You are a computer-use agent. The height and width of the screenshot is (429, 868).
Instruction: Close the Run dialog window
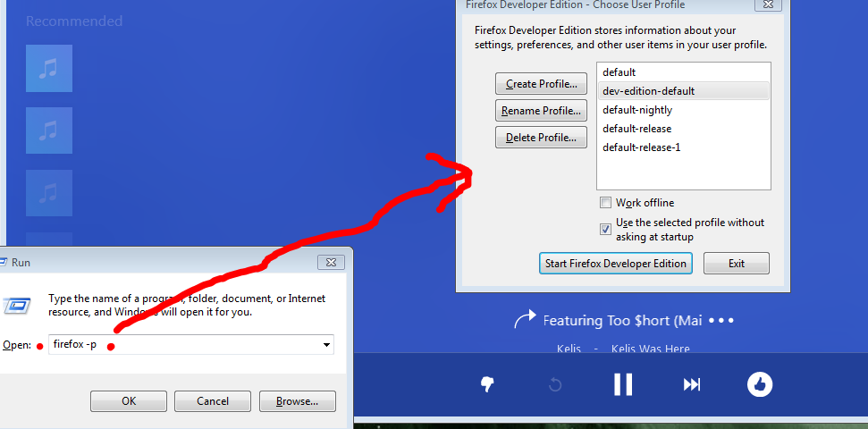click(331, 262)
